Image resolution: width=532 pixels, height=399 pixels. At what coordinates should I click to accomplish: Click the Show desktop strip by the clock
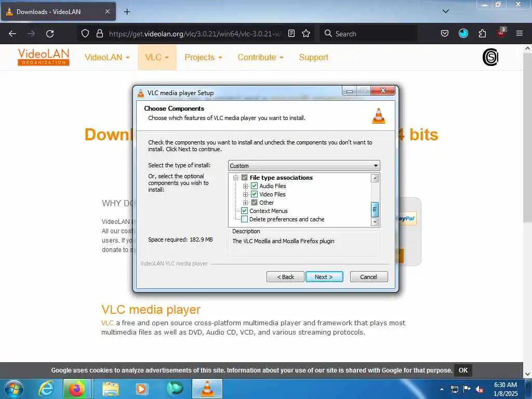point(528,389)
